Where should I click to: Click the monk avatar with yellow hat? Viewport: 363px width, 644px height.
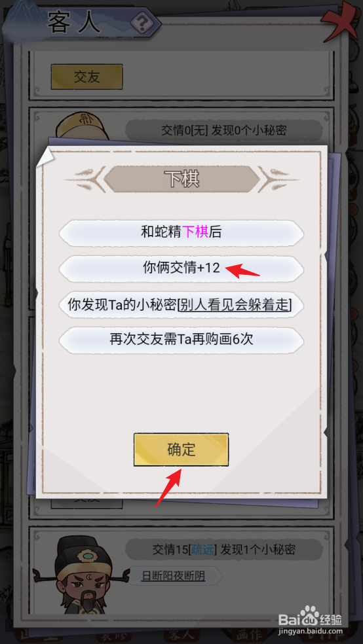(82, 126)
